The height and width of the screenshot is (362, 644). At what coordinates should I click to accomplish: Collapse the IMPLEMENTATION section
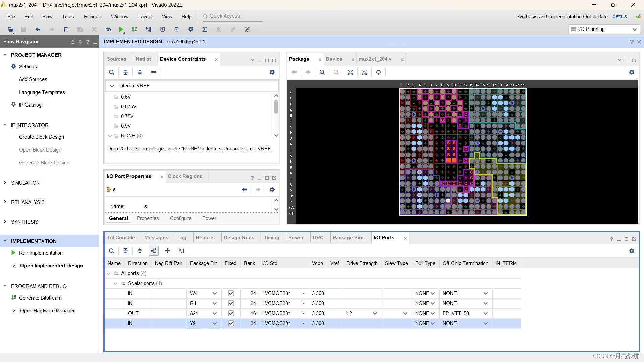click(5, 241)
